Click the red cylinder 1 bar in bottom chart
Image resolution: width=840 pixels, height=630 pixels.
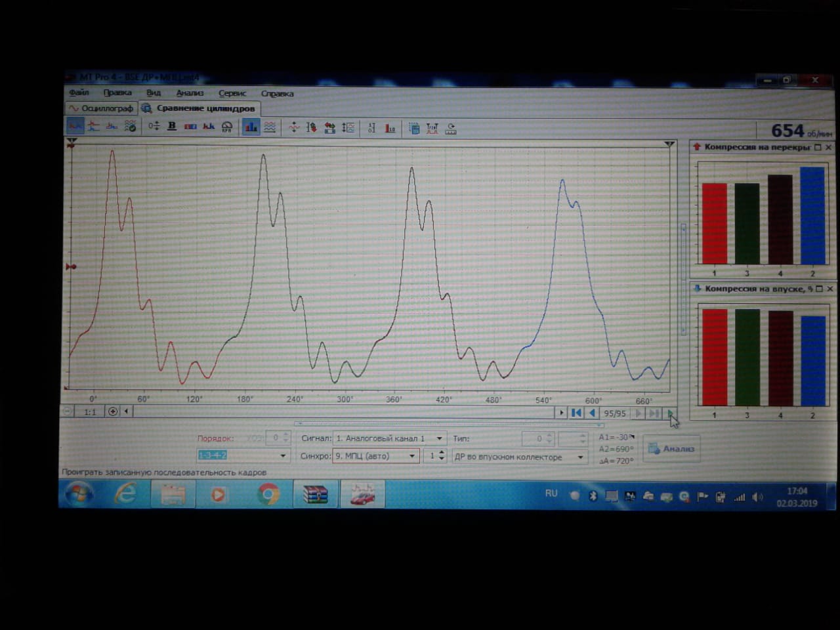point(715,357)
